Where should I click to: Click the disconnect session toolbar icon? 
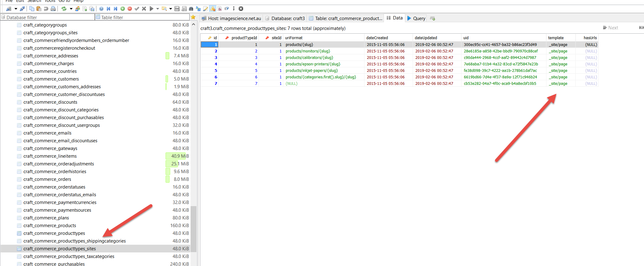22,9
